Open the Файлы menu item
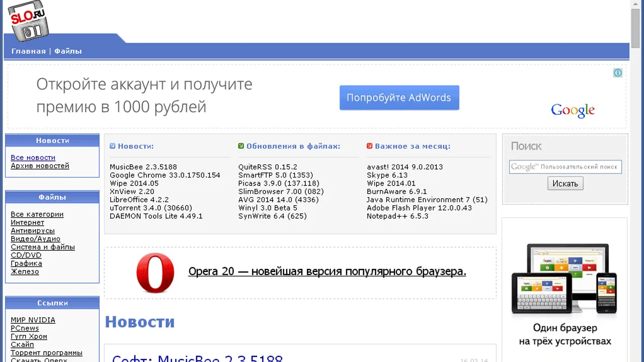Viewport: 644px width, 362px height. tap(68, 51)
